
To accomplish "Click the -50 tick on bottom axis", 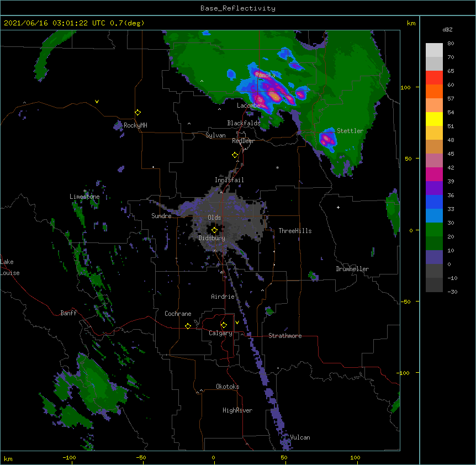I will pos(141,457).
